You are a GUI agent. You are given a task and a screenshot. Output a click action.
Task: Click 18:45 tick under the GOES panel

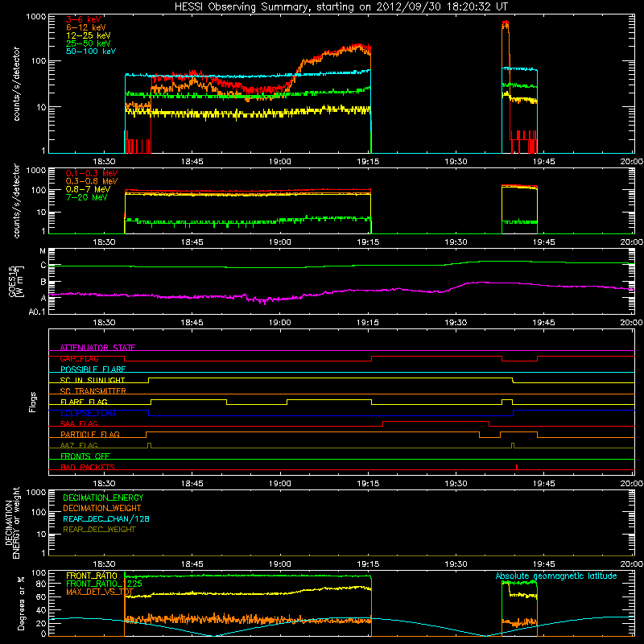tap(192, 323)
